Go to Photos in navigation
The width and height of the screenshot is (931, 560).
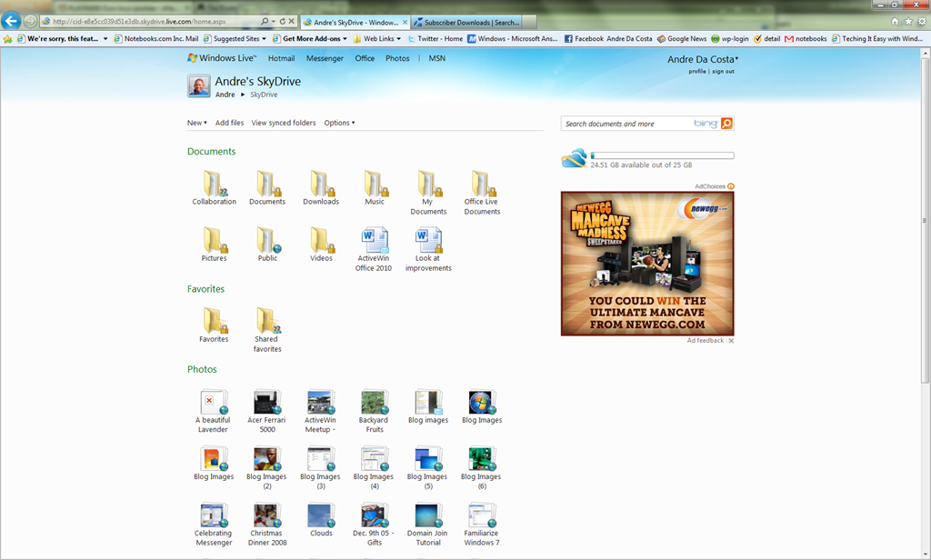tap(397, 58)
